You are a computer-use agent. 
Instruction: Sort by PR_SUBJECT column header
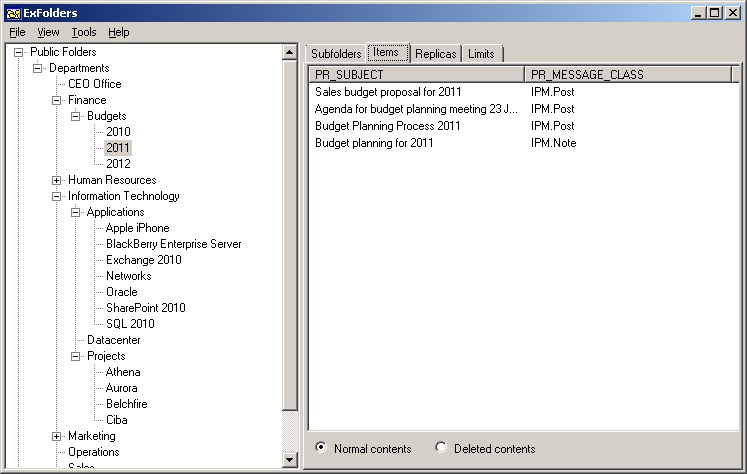tap(415, 75)
